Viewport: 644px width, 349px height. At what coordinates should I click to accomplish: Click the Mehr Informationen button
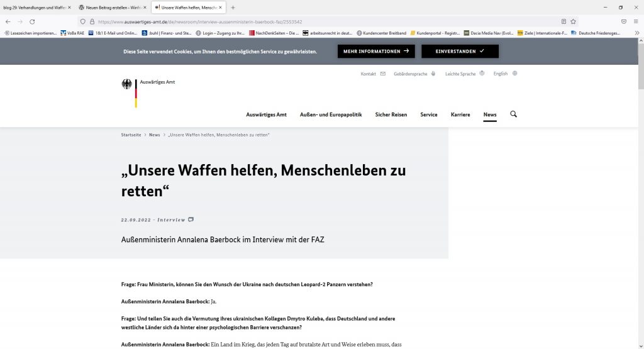tap(375, 51)
